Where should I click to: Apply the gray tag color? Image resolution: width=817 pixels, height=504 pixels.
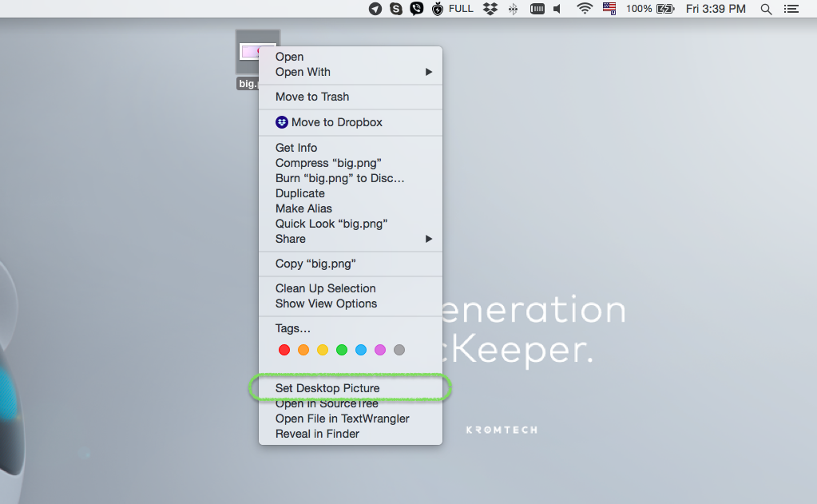coord(399,350)
